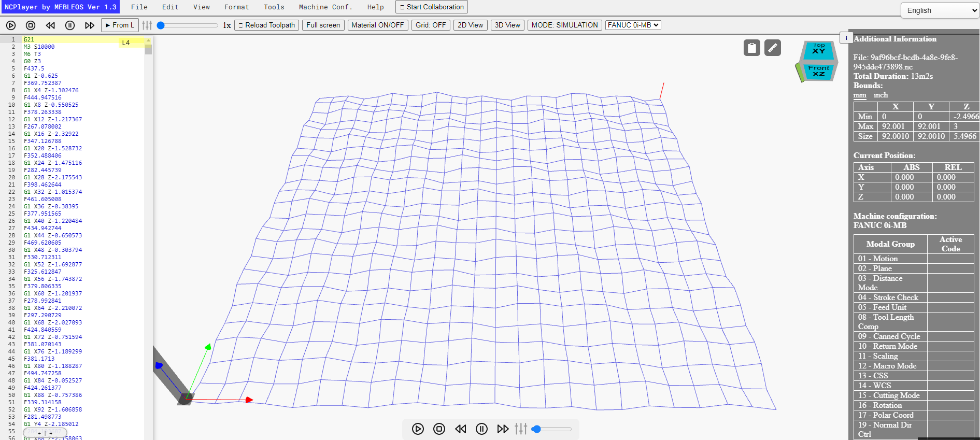Image resolution: width=980 pixels, height=440 pixels.
Task: Click the Full screen button
Action: coord(323,25)
